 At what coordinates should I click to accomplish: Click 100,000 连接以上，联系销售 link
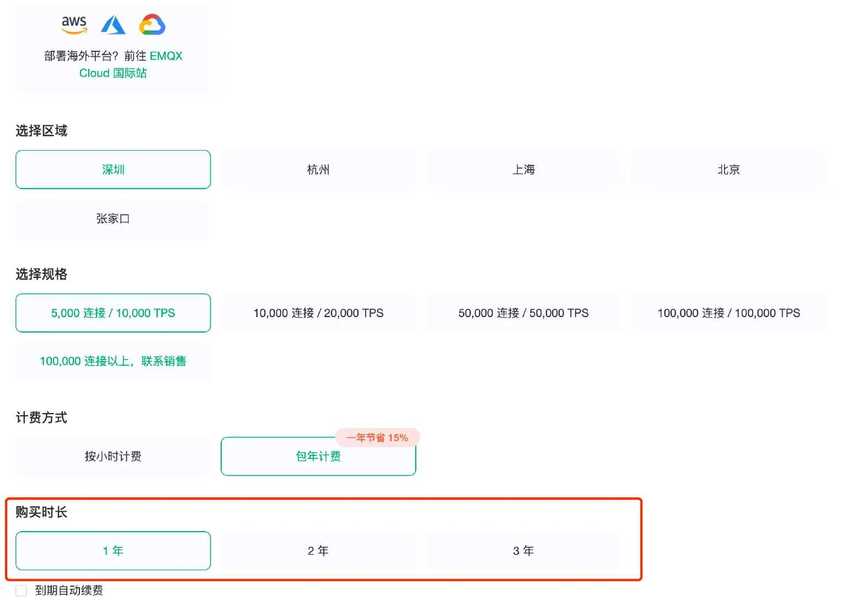(113, 361)
